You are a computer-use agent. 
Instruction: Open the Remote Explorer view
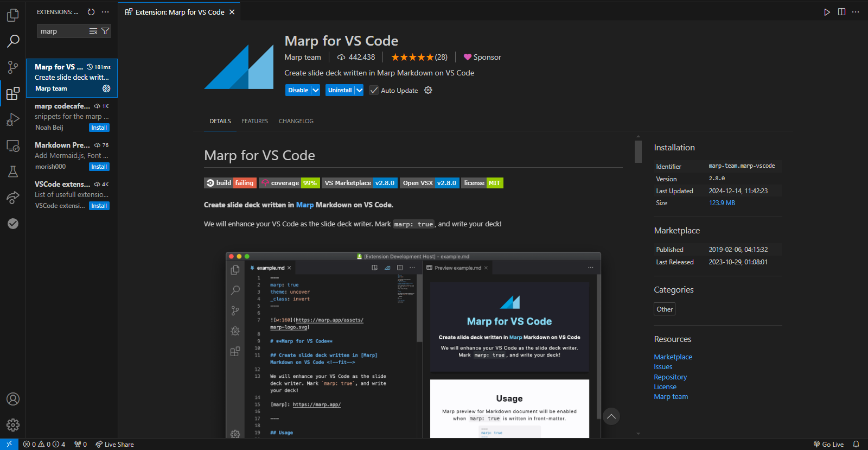[13, 145]
